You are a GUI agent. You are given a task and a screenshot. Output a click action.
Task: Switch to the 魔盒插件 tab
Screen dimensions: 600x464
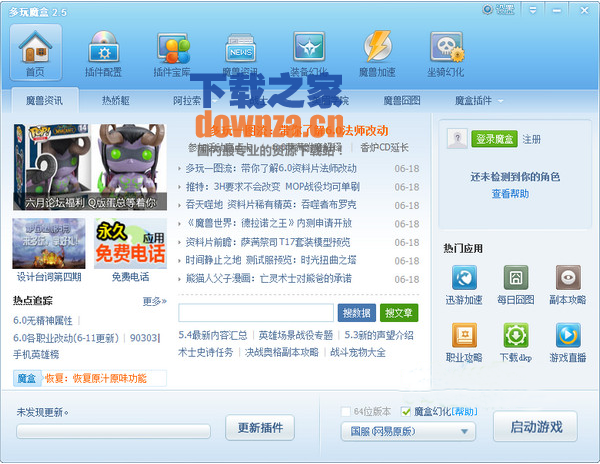473,101
